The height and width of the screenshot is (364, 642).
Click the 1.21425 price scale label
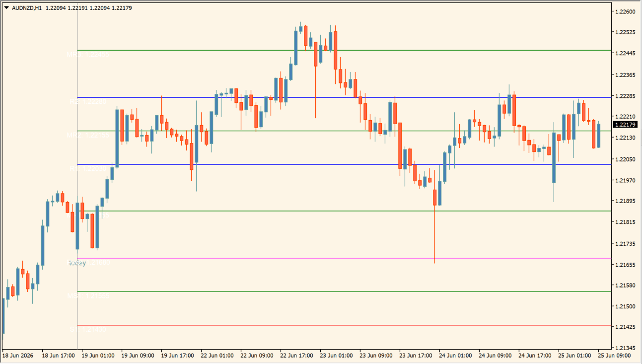point(625,327)
